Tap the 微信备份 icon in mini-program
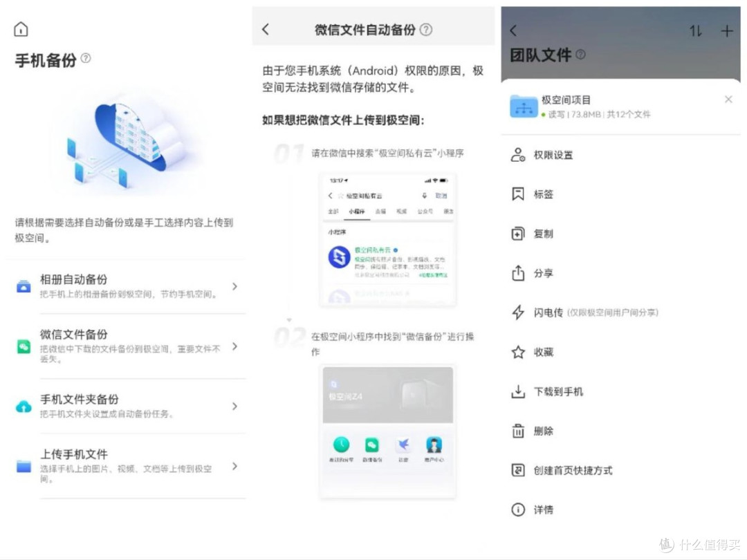Image resolution: width=747 pixels, height=560 pixels. (372, 445)
